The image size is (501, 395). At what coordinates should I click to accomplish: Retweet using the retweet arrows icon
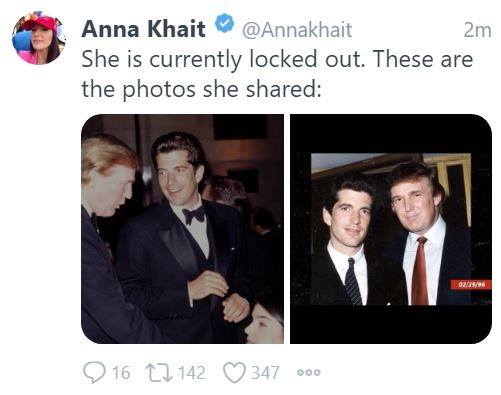click(x=159, y=372)
